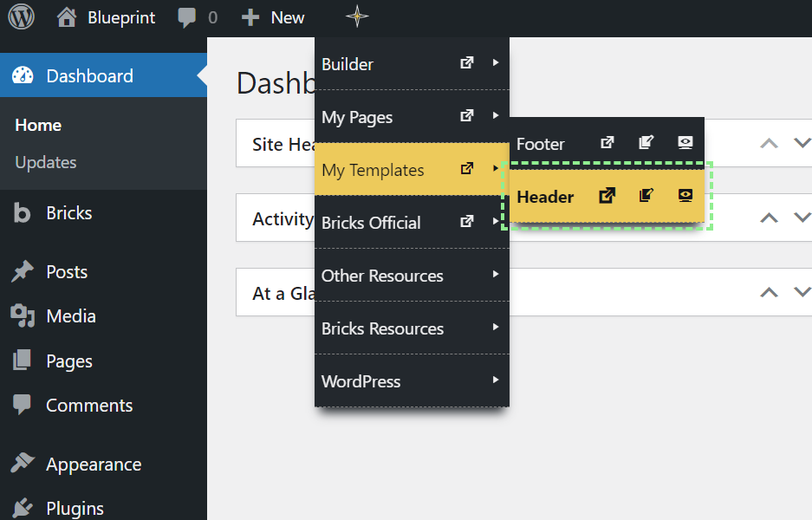
Task: Preview the Header template with eye icon
Action: point(685,196)
